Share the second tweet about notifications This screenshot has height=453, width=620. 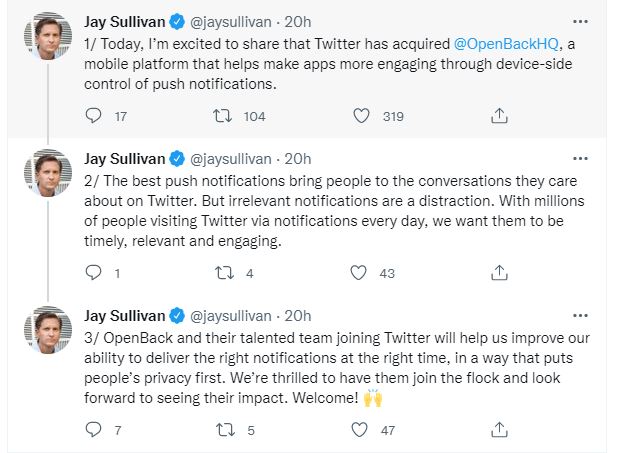point(499,273)
